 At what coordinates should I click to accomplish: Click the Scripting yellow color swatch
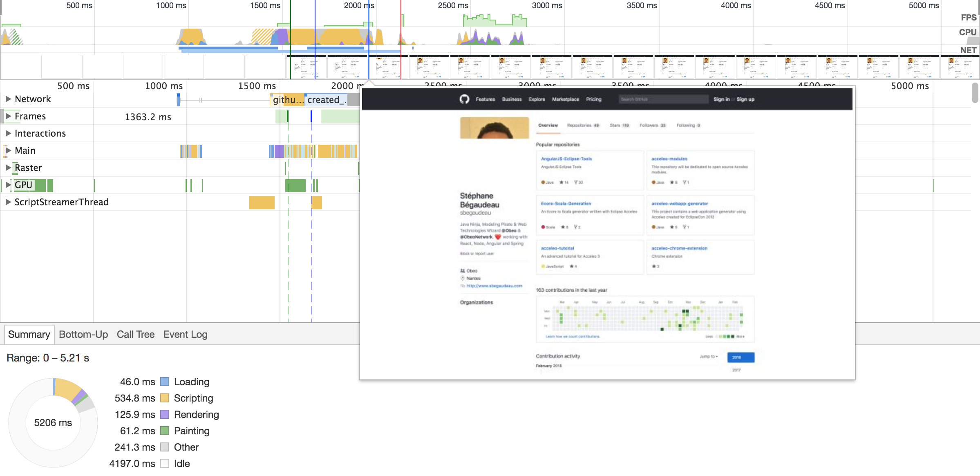pyautogui.click(x=165, y=398)
